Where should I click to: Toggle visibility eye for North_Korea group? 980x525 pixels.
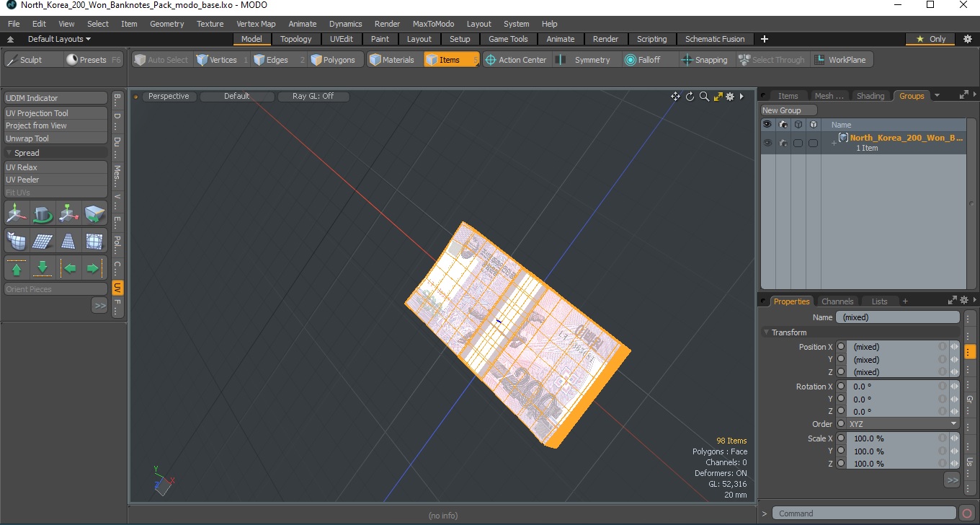pyautogui.click(x=767, y=143)
